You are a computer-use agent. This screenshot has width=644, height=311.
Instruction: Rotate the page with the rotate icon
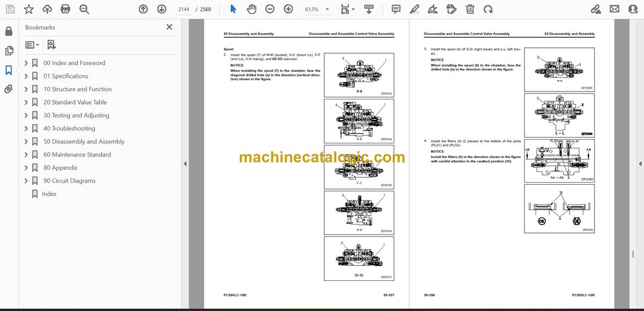tap(488, 9)
